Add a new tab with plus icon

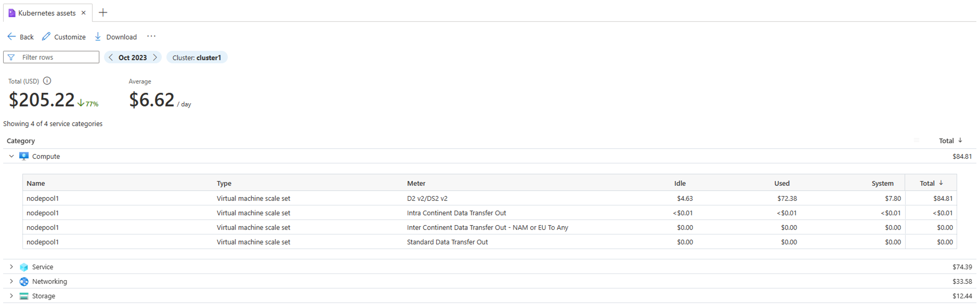103,13
